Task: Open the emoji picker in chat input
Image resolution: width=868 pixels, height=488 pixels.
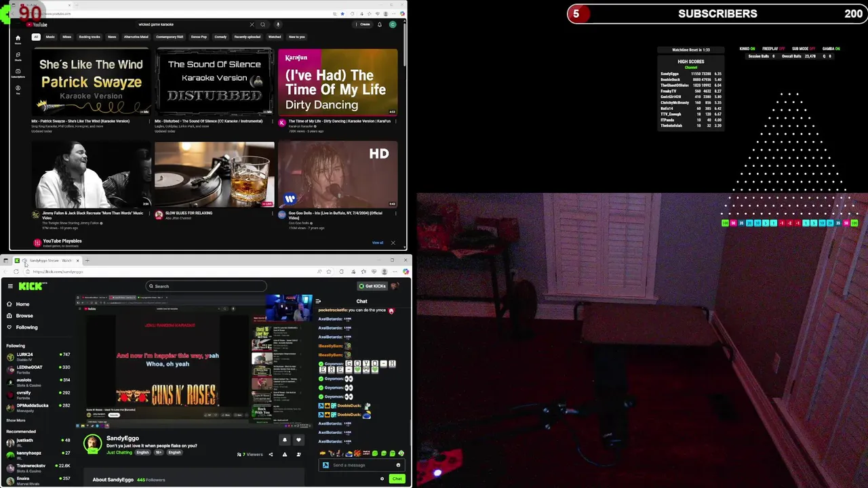Action: (398, 465)
